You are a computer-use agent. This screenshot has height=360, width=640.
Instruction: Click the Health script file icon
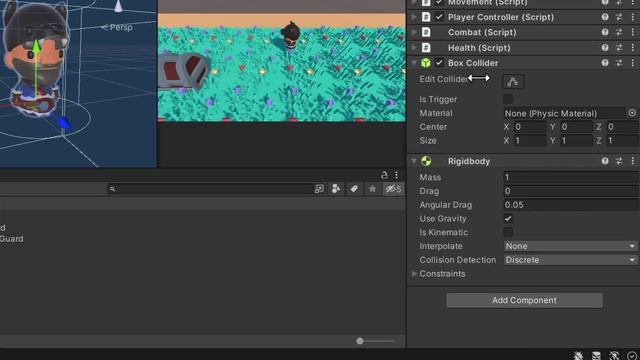426,48
